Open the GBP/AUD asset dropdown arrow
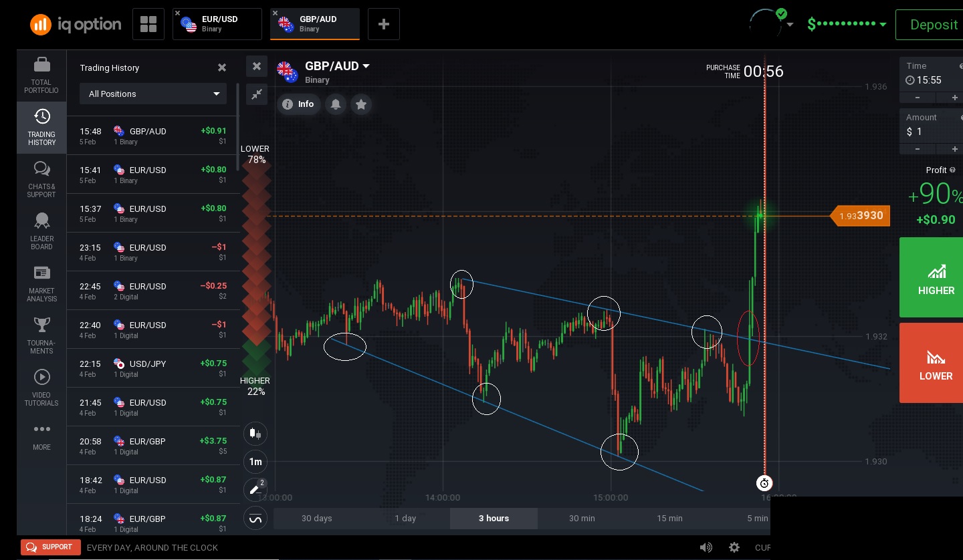The height and width of the screenshot is (560, 963). click(366, 65)
